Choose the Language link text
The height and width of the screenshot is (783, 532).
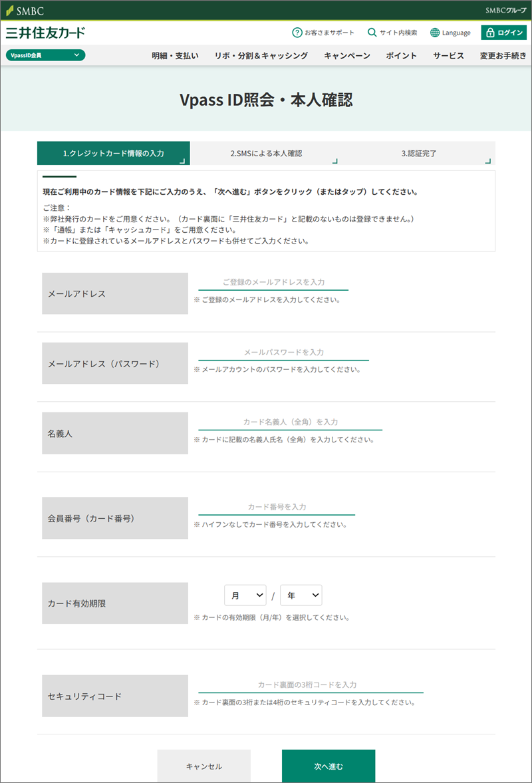tap(456, 33)
